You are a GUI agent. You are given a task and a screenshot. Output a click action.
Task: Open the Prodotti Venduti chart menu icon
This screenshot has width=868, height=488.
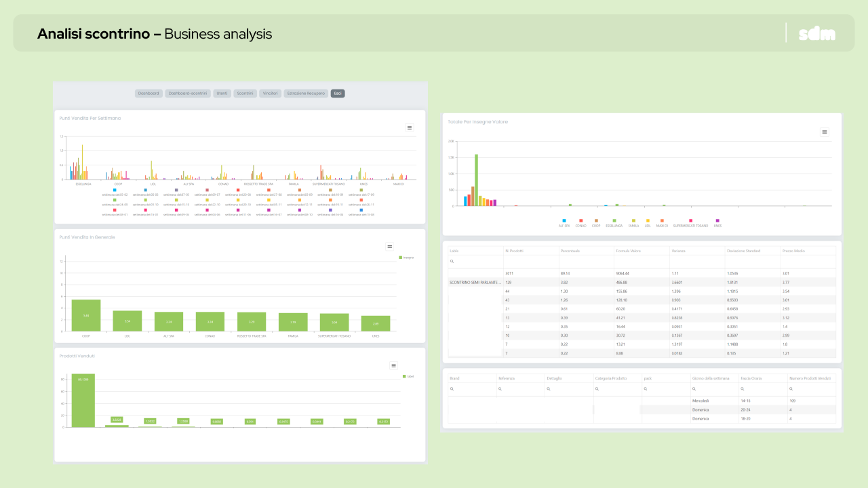[393, 365]
